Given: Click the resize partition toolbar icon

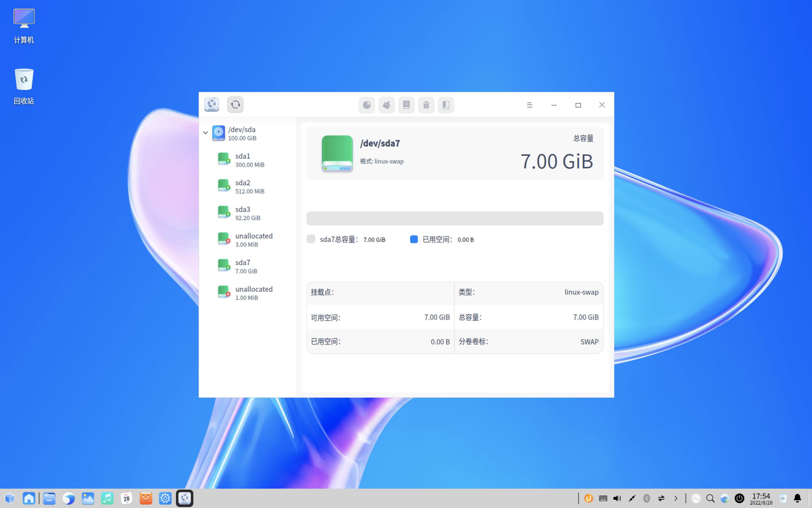Looking at the screenshot, I should [446, 105].
